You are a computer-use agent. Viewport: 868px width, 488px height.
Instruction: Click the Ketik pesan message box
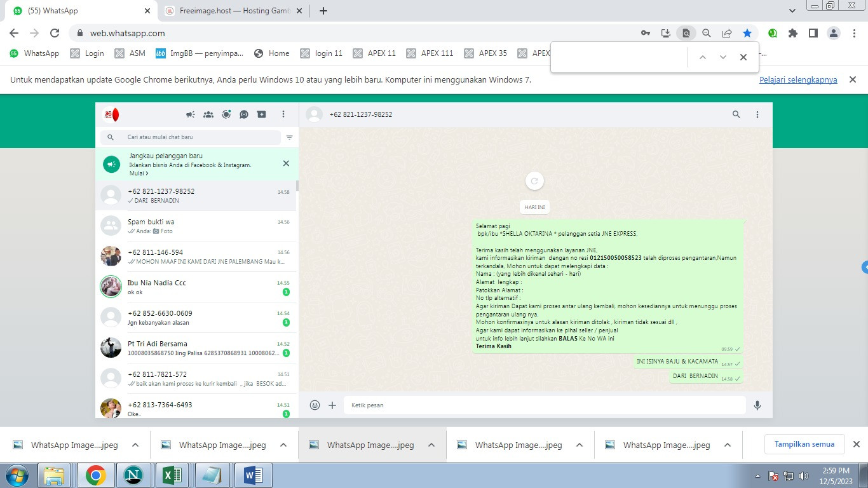[545, 405]
